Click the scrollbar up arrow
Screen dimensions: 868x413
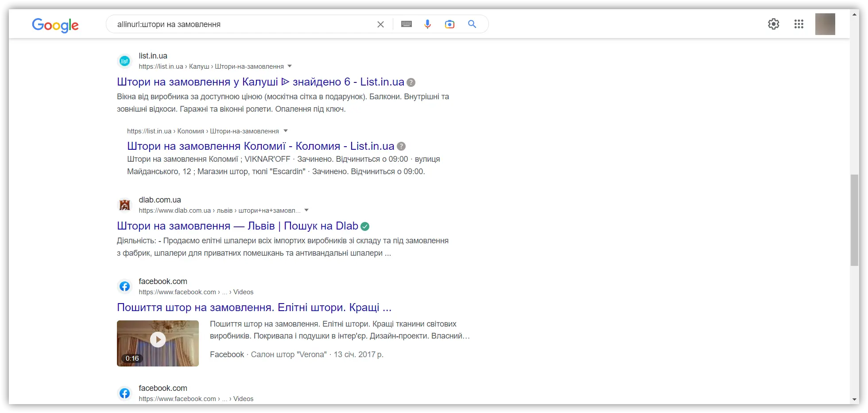point(854,15)
